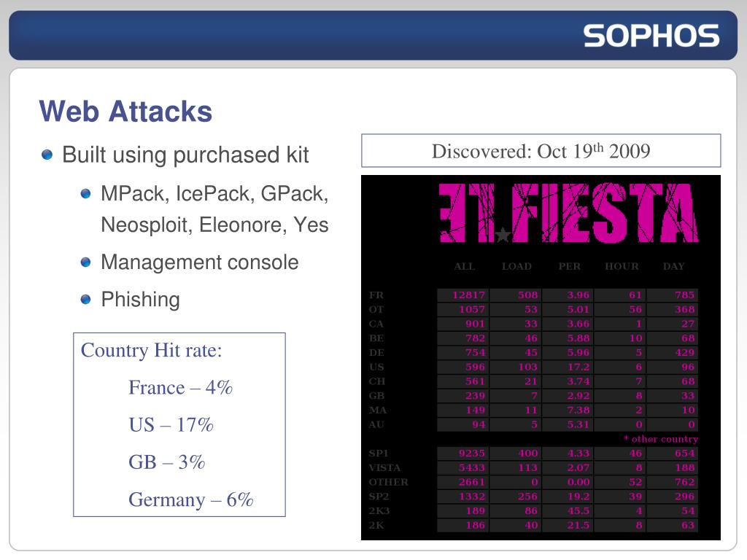Click the value 508 in FR row
Screen dimensions: 747x560
[x=528, y=295]
